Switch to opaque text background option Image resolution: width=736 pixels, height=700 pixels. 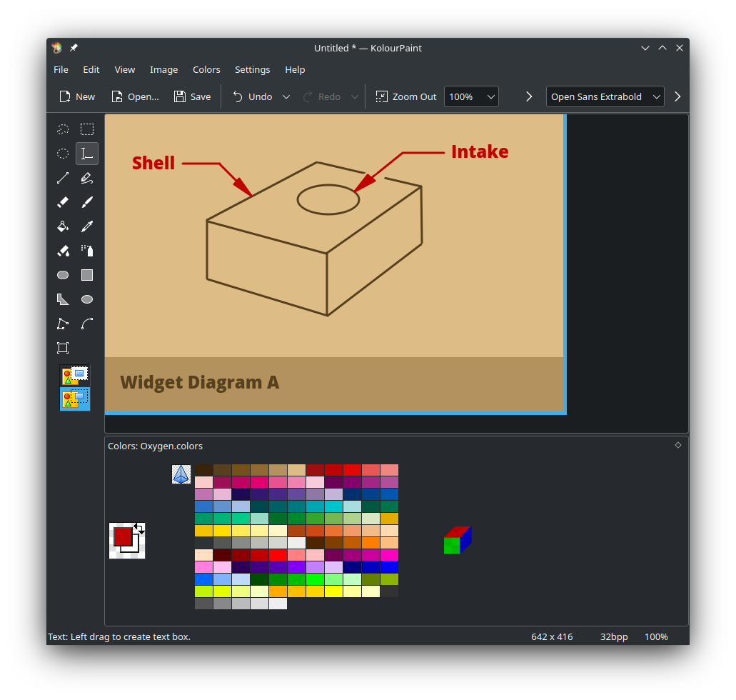(75, 375)
